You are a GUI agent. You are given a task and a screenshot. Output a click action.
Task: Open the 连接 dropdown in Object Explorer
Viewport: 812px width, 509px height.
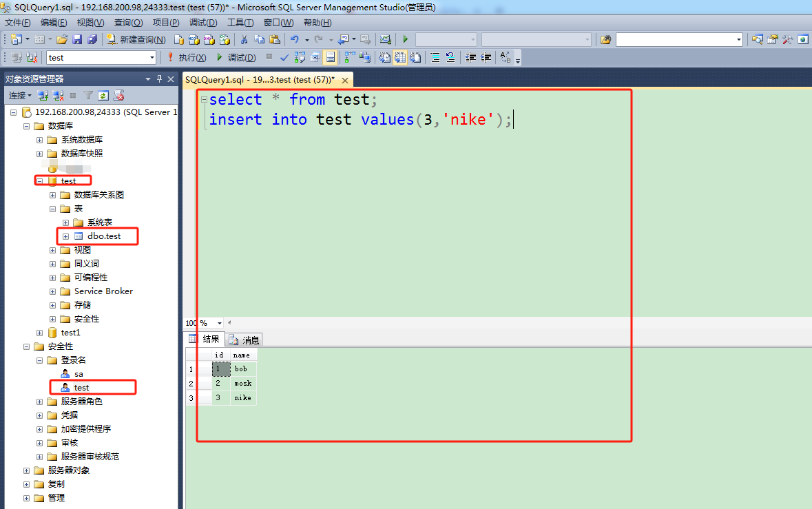[20, 95]
